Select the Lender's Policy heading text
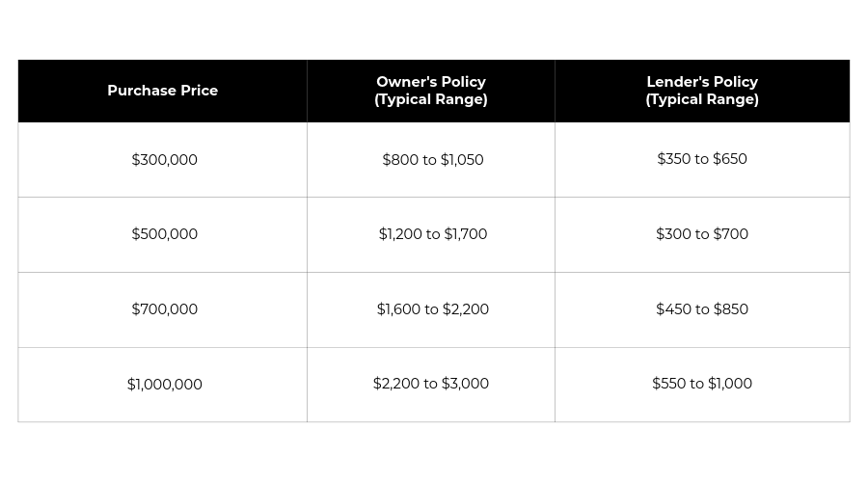Viewport: 868px width, 482px height. pos(702,82)
